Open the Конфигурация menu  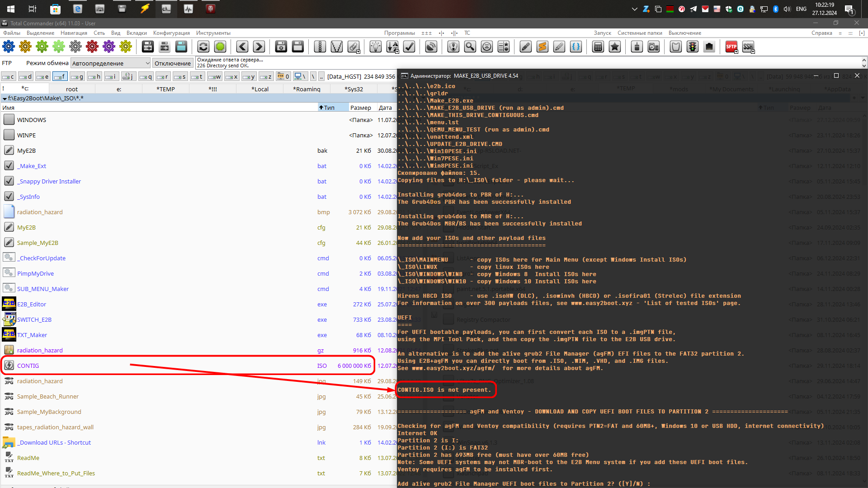click(x=171, y=33)
